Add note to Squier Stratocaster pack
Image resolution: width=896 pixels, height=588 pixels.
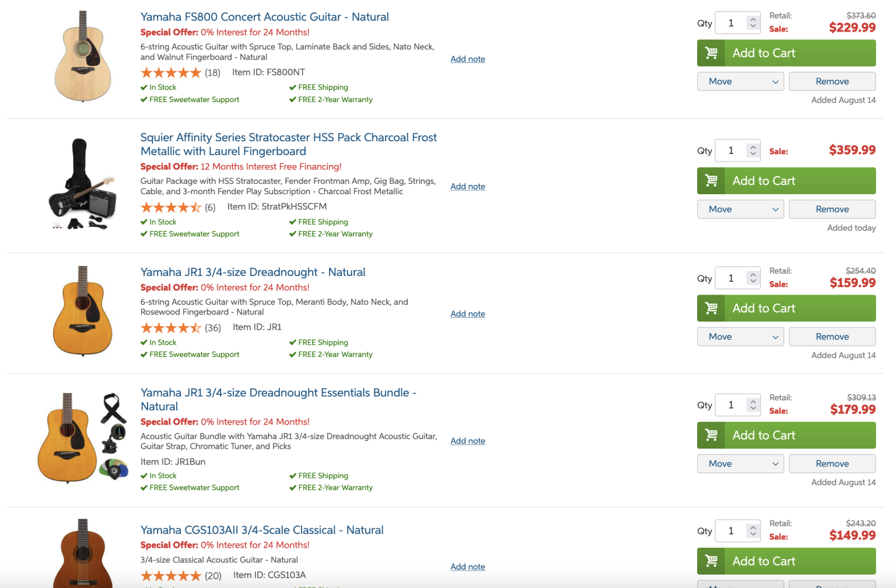click(x=467, y=187)
